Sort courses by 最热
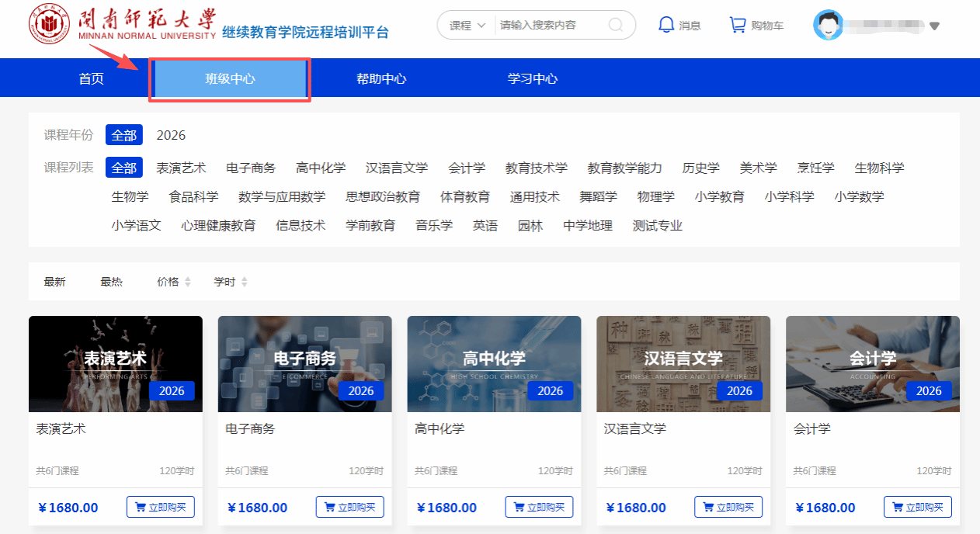Screen dimensions: 980x534 coord(111,282)
